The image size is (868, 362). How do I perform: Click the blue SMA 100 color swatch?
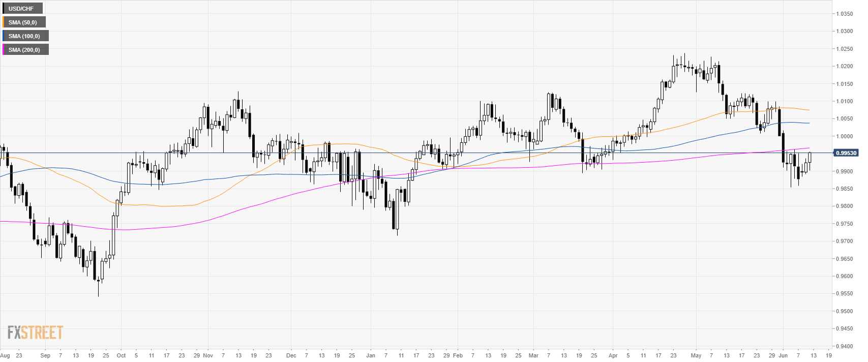point(4,36)
